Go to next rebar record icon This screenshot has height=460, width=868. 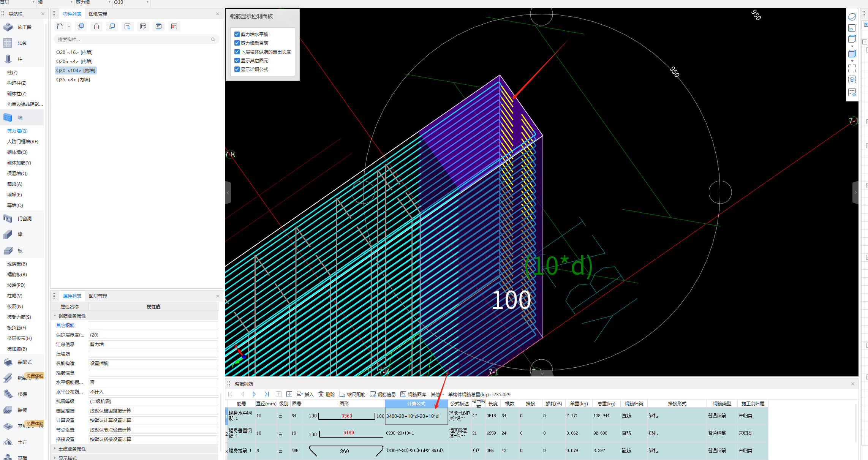pos(254,394)
